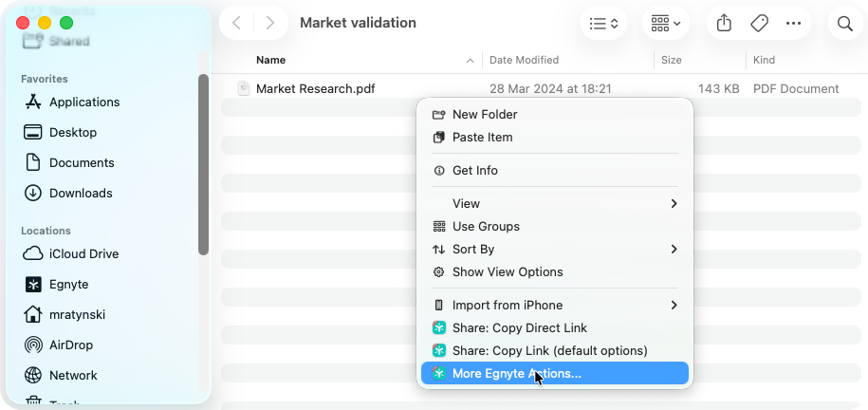Open Import from iPhone submenu
The image size is (868, 410).
pyautogui.click(x=555, y=306)
